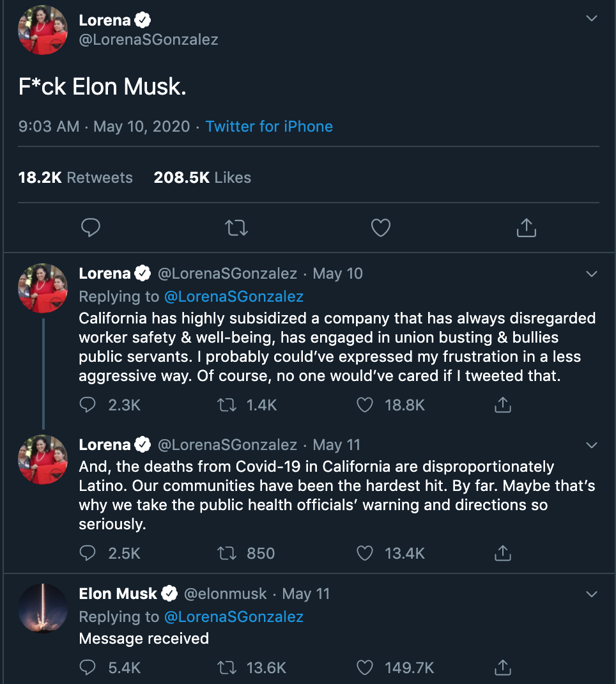
Task: Open the options chevron on the May 10 reply
Action: click(x=592, y=274)
